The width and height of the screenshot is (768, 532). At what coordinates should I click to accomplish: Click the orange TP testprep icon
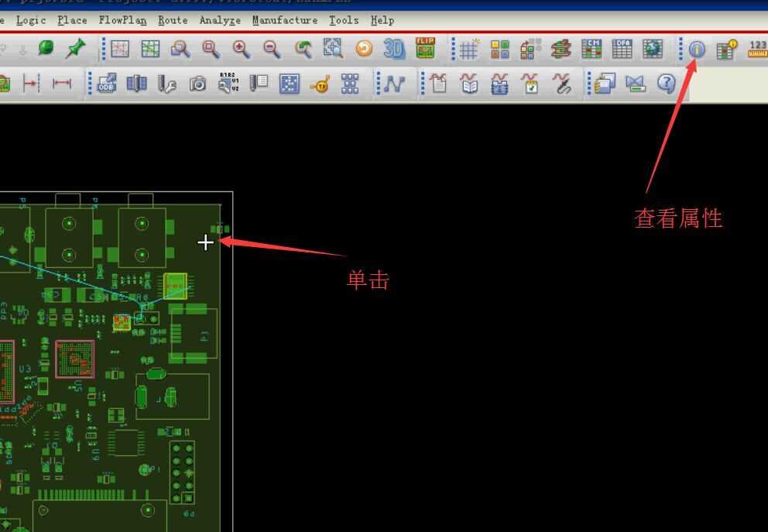(319, 84)
